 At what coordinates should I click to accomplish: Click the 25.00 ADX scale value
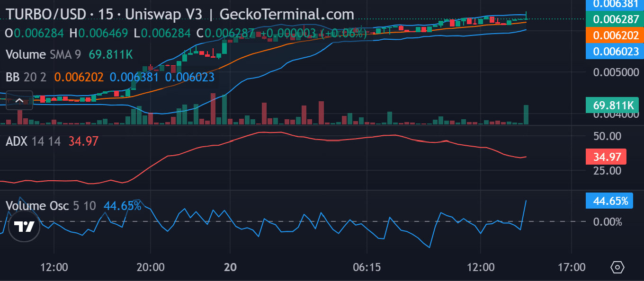tap(607, 170)
